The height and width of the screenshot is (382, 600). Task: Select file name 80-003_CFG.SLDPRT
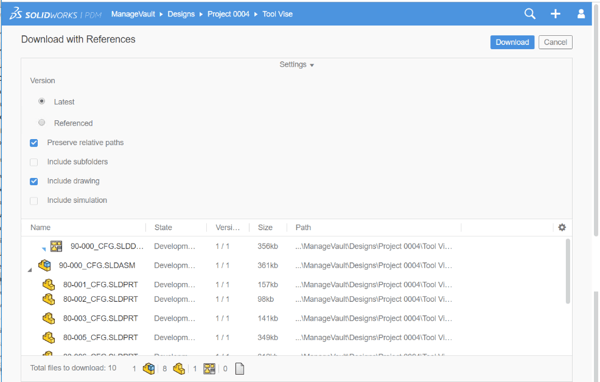100,318
